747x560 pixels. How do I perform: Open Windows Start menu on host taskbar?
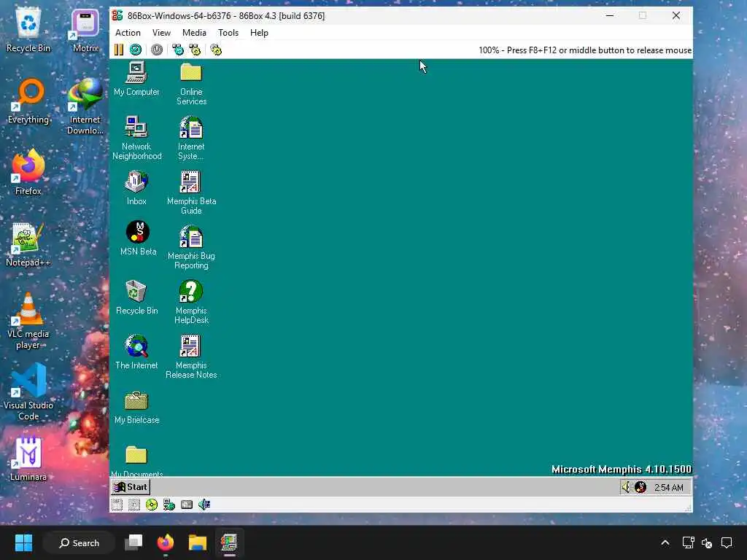[x=23, y=542]
